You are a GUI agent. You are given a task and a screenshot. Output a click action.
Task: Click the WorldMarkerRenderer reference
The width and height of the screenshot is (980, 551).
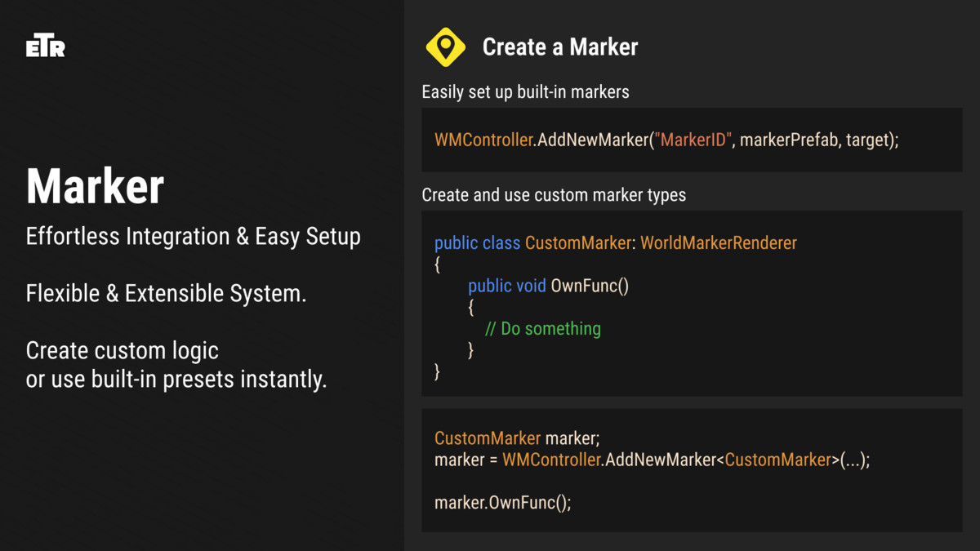719,242
